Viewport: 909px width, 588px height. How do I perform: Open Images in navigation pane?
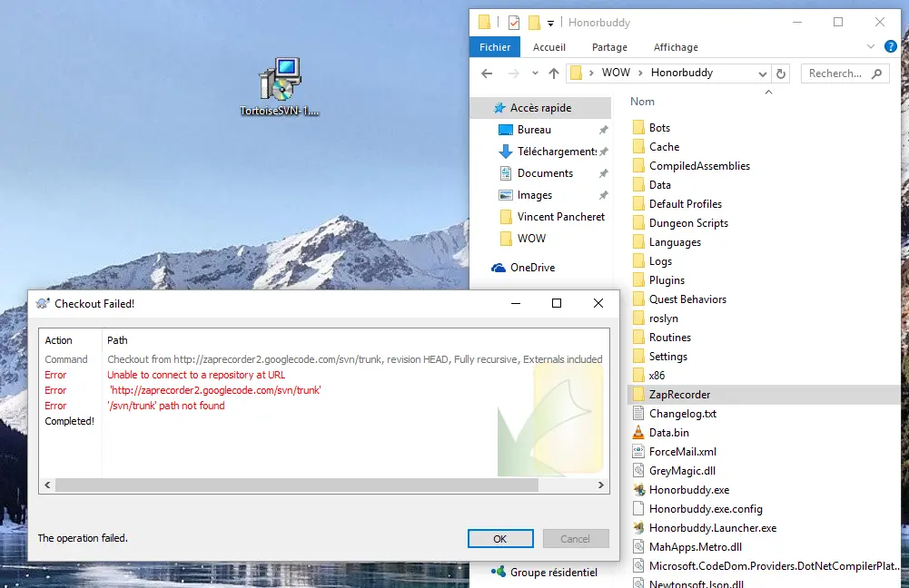pos(535,195)
